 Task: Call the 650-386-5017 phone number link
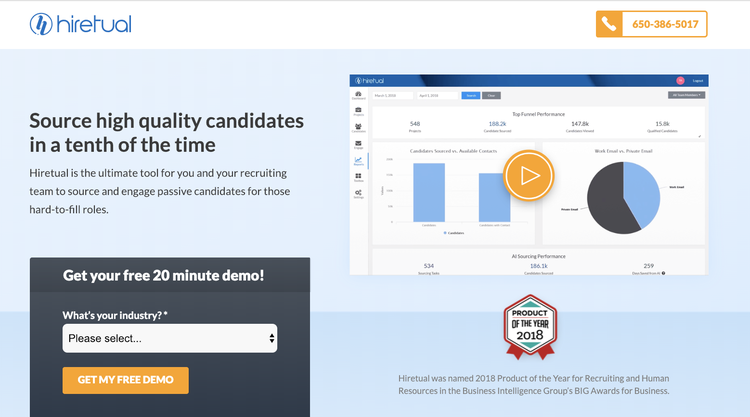point(665,24)
